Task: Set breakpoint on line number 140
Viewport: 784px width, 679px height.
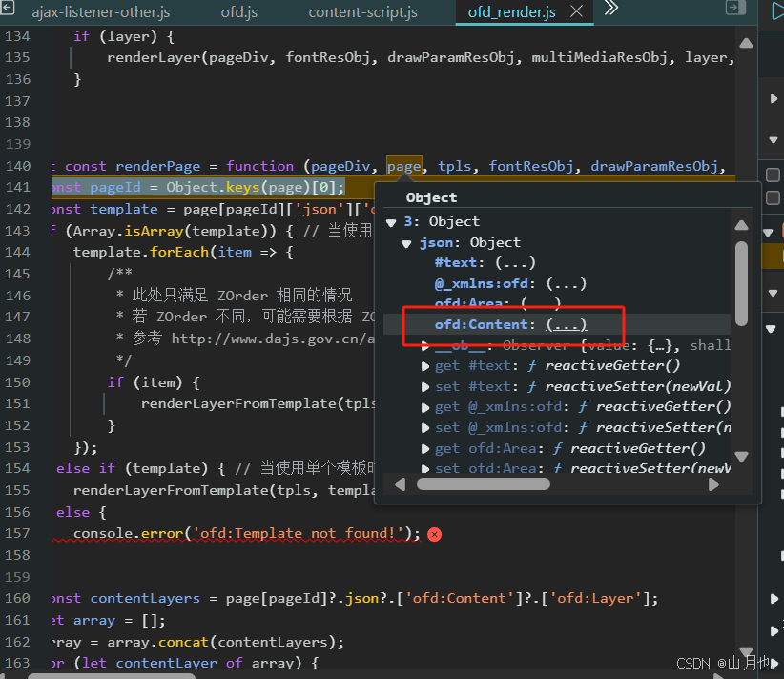Action: pos(18,166)
